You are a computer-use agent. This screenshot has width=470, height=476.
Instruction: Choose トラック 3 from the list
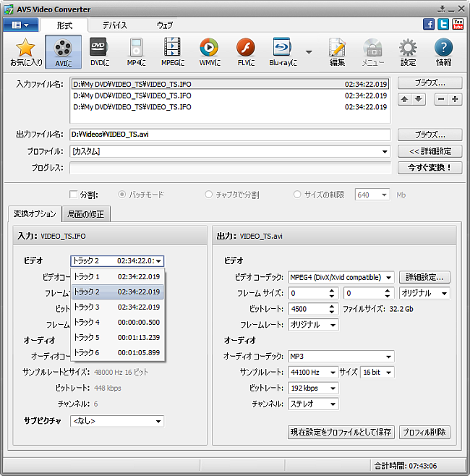pyautogui.click(x=117, y=307)
